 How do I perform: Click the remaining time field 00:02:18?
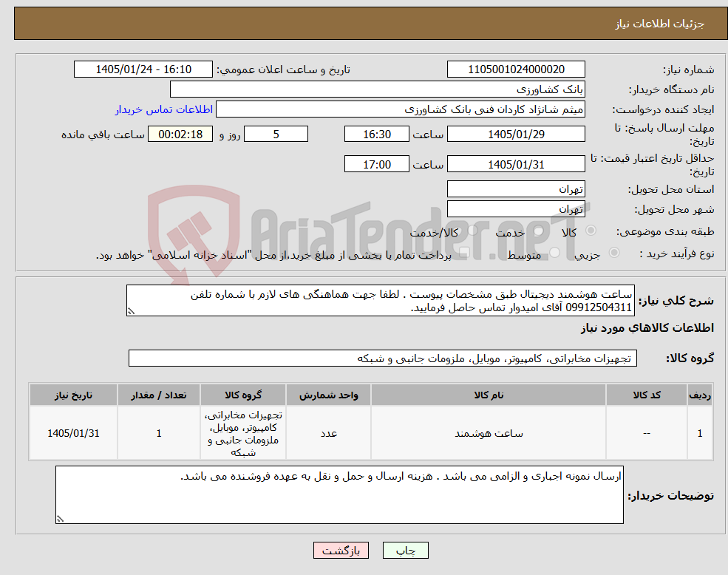pos(180,135)
